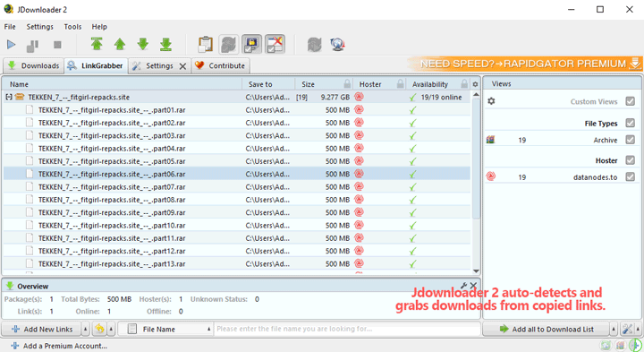Click datanodes.to hoster icon in Views sidebar
This screenshot has height=352, width=644.
point(490,176)
